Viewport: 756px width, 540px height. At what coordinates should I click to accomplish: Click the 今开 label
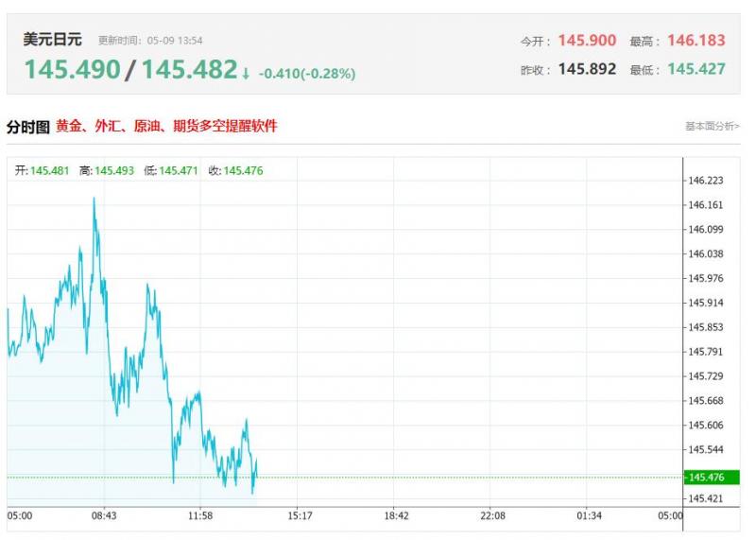(x=535, y=42)
